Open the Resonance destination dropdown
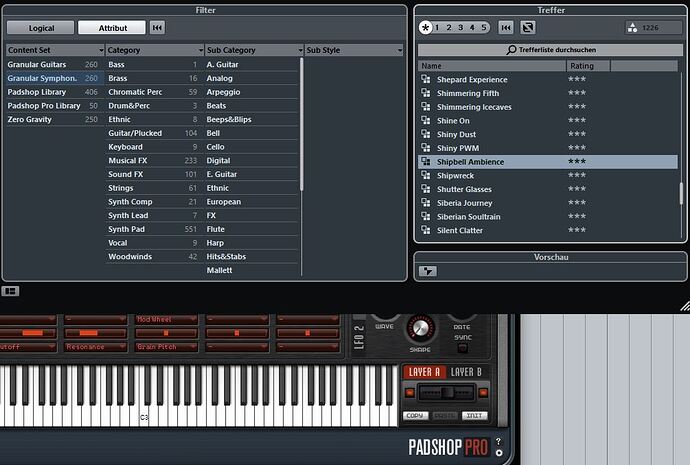 click(95, 347)
